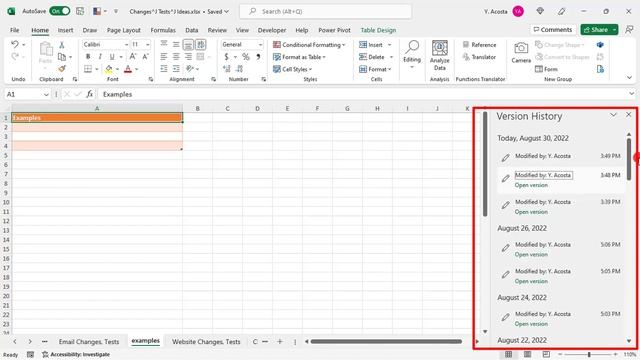Image resolution: width=640 pixels, height=360 pixels.
Task: Open the font size dropdown
Action: tap(147, 44)
